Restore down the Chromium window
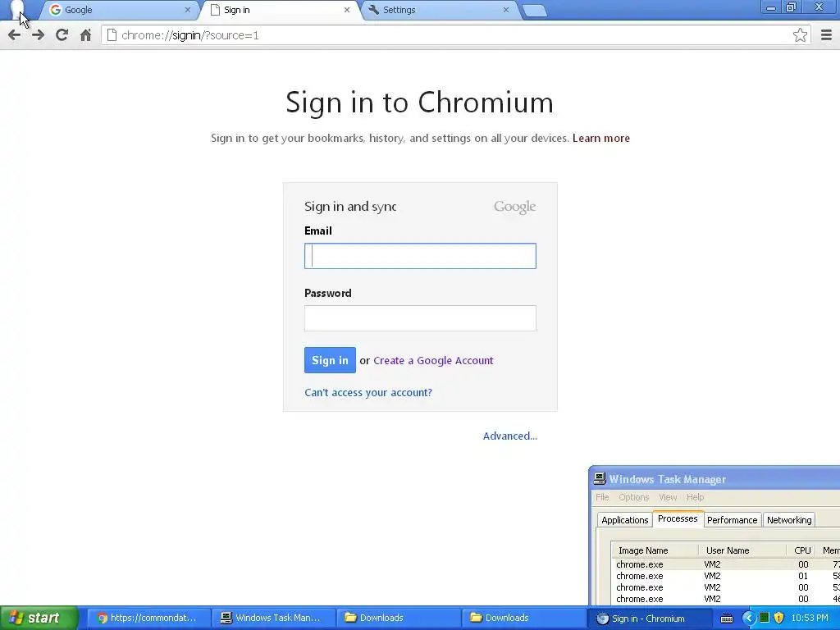Viewport: 840px width, 630px height. (x=792, y=7)
